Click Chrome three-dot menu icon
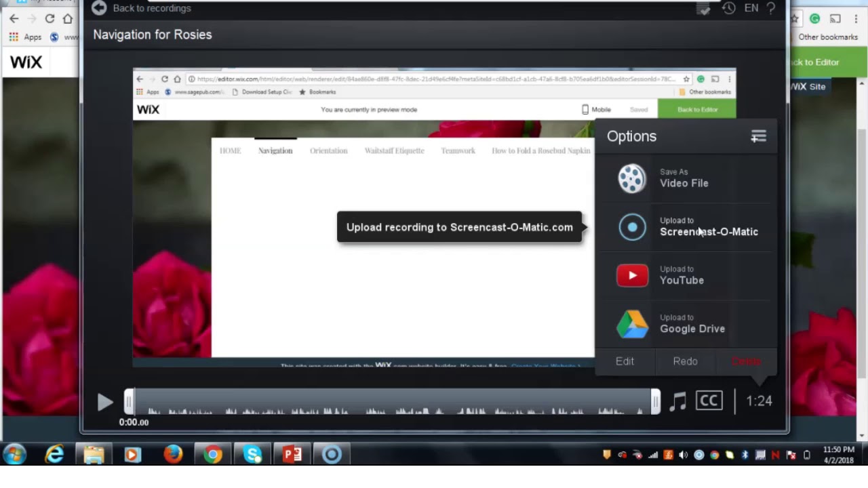The image size is (868, 488). (x=857, y=19)
